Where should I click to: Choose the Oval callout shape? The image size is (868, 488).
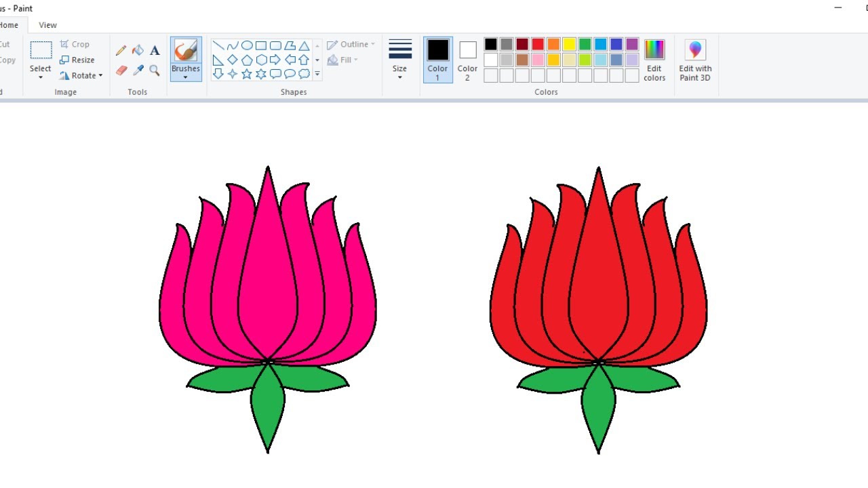tap(290, 74)
